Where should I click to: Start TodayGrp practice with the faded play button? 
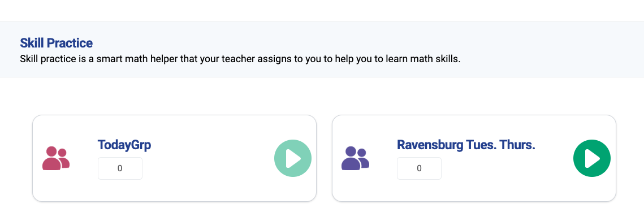[x=293, y=159]
